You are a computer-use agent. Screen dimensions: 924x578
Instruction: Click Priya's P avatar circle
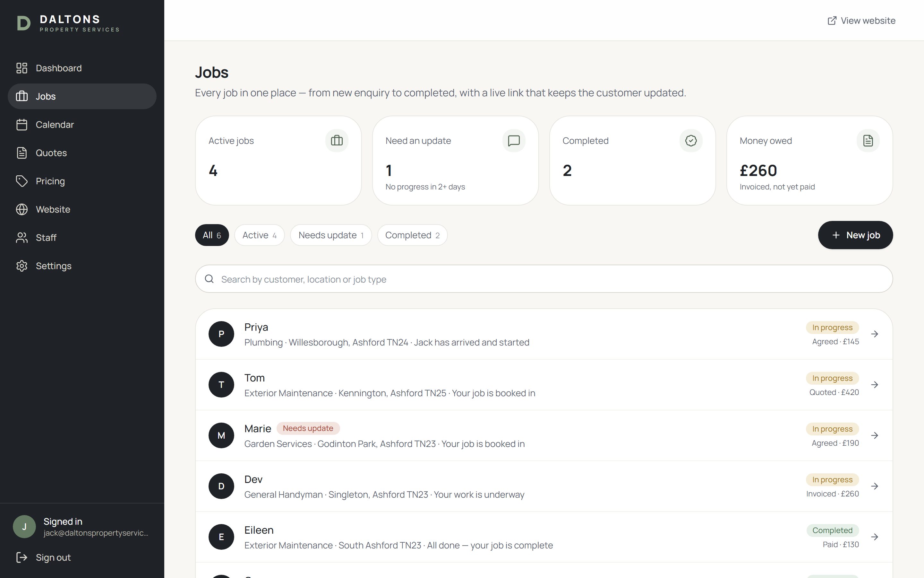[x=221, y=334]
